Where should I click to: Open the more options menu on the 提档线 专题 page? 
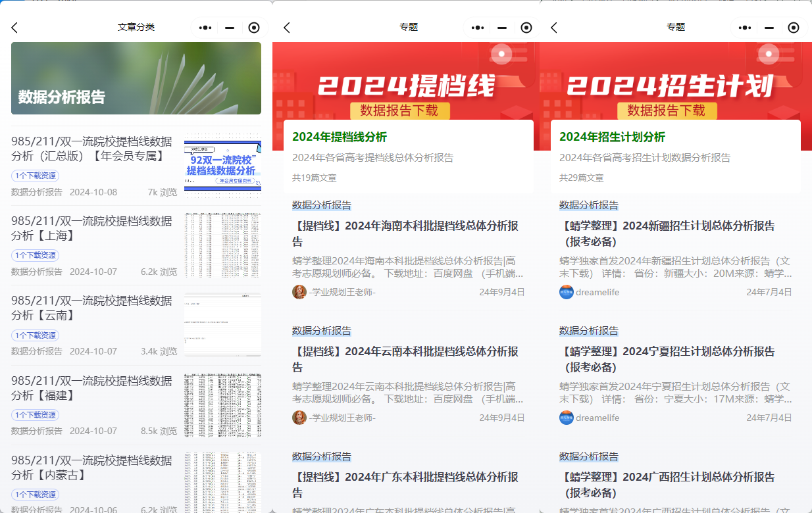click(477, 27)
